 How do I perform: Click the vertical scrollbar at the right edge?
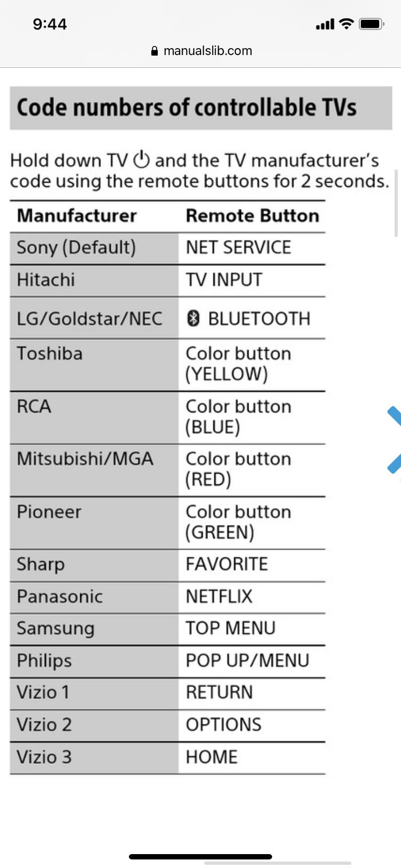pyautogui.click(x=396, y=203)
